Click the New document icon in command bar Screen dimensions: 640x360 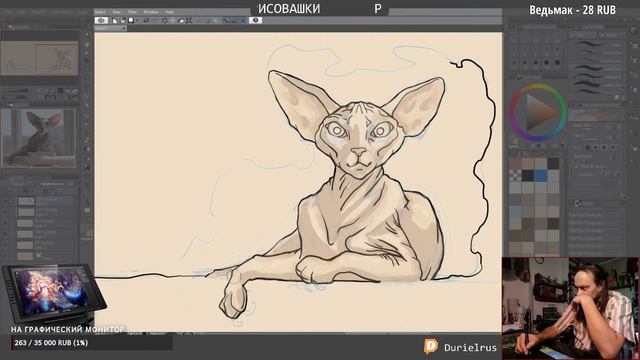(115, 20)
